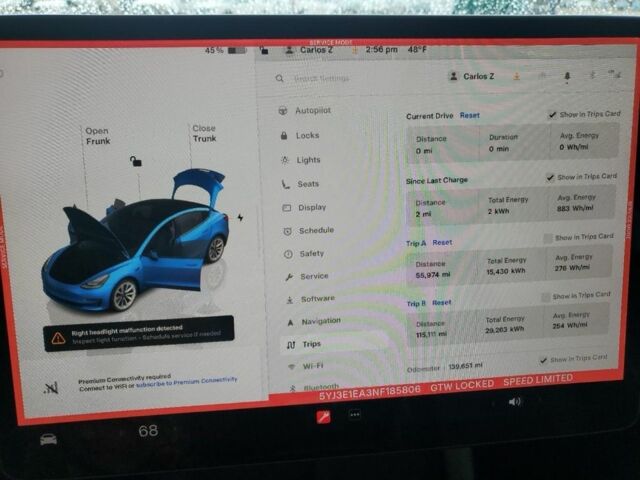The image size is (640, 480).
Task: Reset Trip B statistics
Action: click(442, 303)
